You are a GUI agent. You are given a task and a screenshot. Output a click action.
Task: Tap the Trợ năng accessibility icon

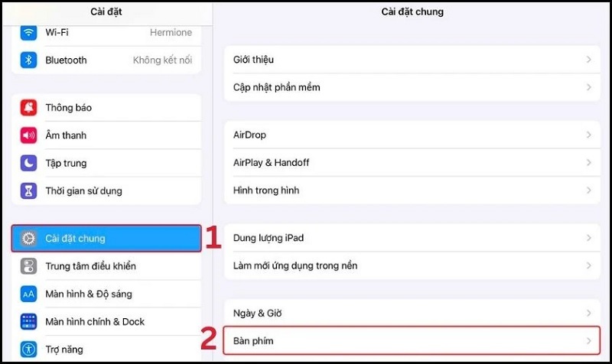pyautogui.click(x=28, y=349)
